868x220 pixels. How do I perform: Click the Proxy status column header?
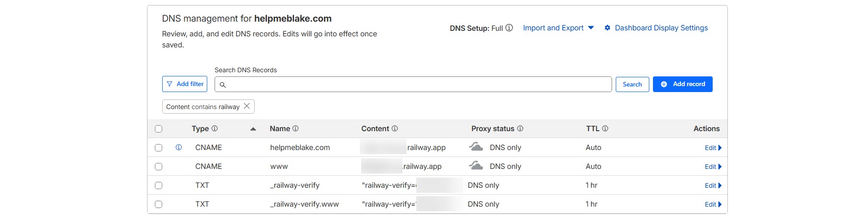tap(493, 128)
